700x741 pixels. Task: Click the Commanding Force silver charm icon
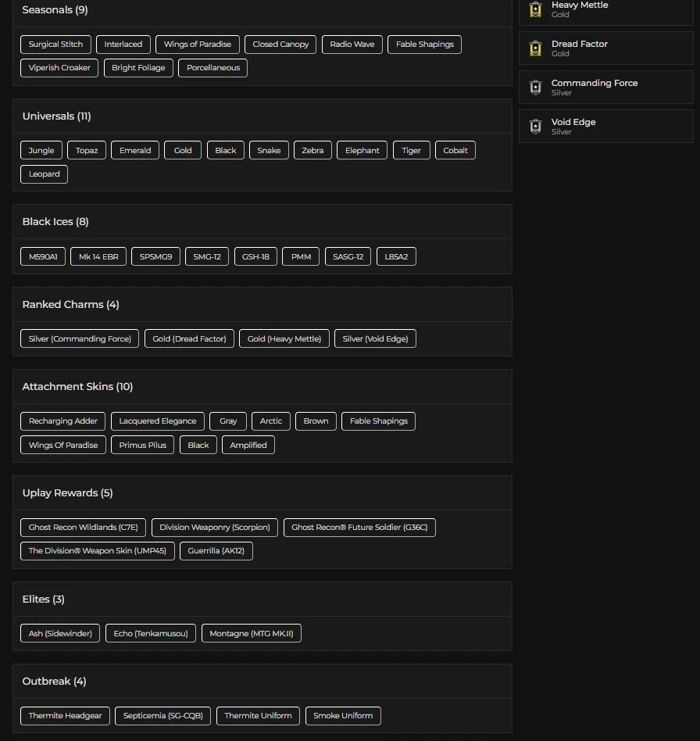point(535,88)
